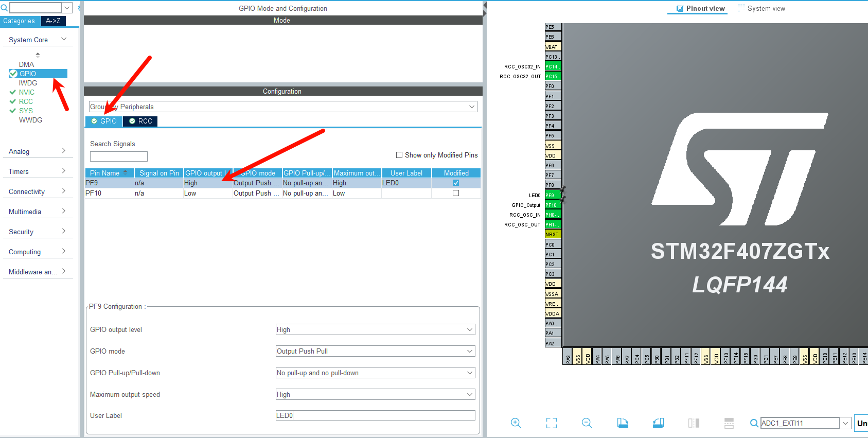Viewport: 868px width, 438px height.
Task: Open the ADC1_EXTI11 pin search dropdown arrow
Action: click(x=845, y=423)
